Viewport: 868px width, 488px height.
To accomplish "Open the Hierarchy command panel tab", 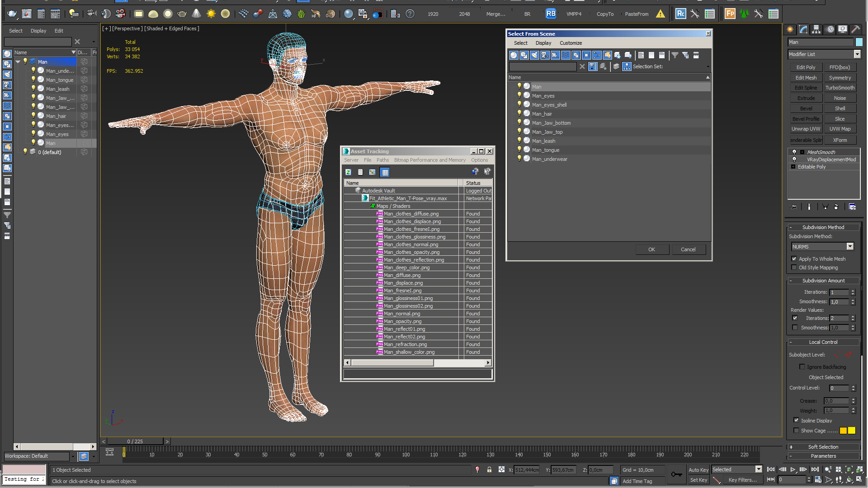I will click(816, 29).
